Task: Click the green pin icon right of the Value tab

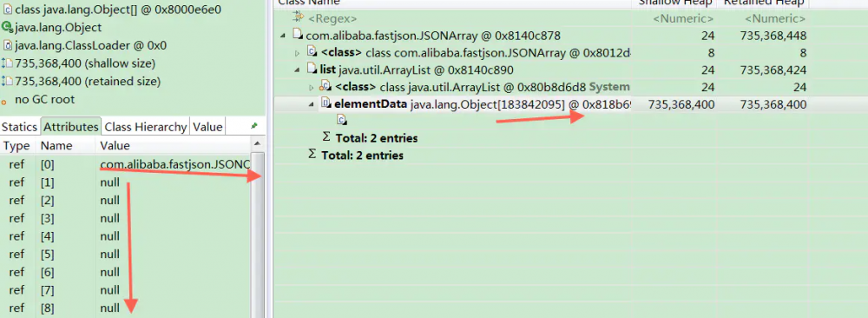Action: tap(254, 126)
